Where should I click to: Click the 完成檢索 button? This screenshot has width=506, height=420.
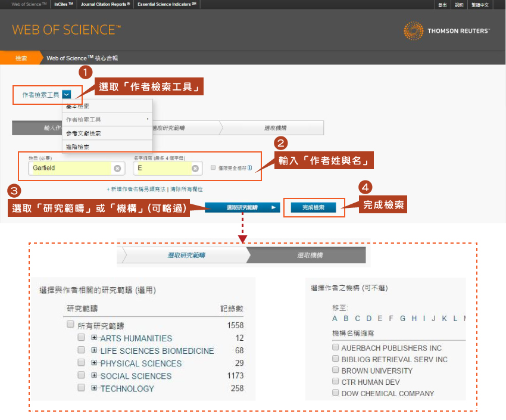point(313,207)
